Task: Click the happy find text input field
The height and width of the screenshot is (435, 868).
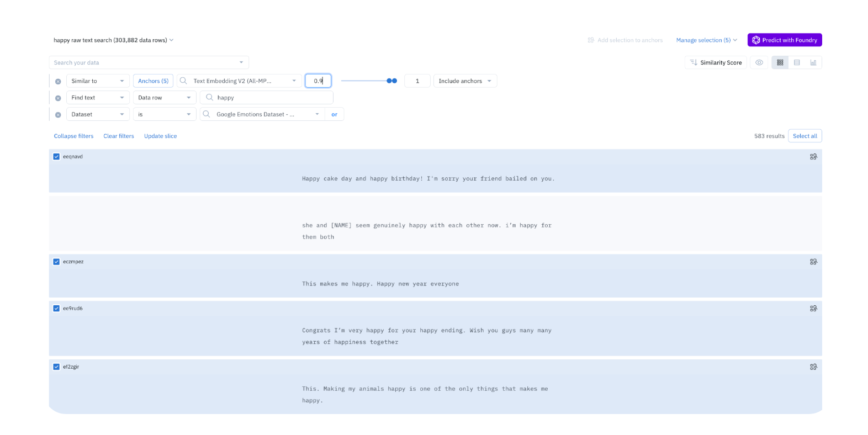Action: 267,98
